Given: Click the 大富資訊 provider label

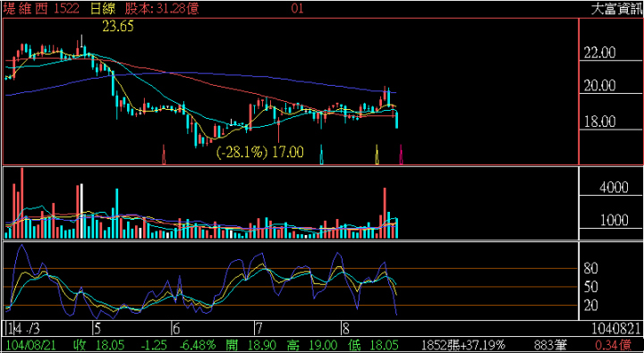Looking at the screenshot, I should (x=617, y=10).
